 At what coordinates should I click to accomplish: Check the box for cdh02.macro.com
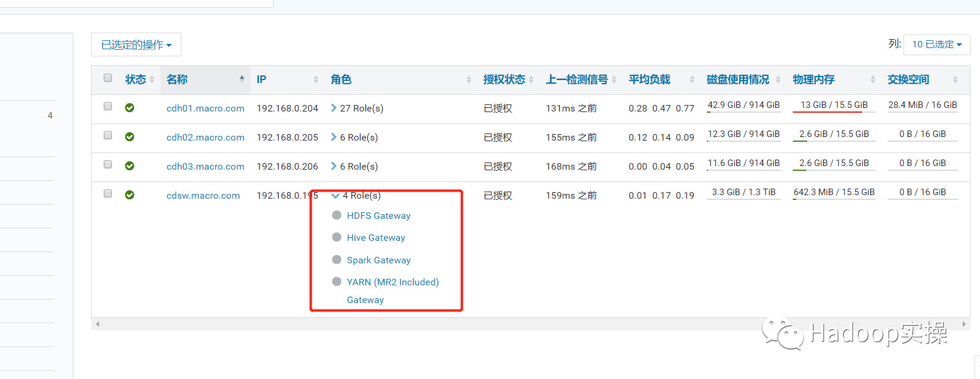pyautogui.click(x=108, y=135)
